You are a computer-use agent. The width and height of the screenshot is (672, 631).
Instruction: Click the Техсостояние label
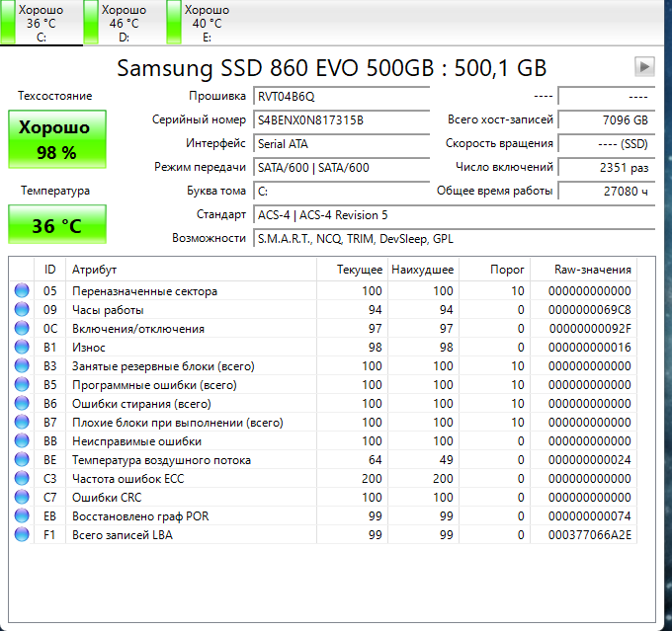coord(55,96)
